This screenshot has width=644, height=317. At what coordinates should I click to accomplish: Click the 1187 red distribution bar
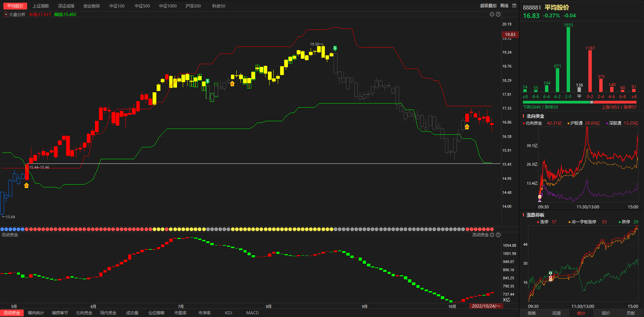click(590, 71)
